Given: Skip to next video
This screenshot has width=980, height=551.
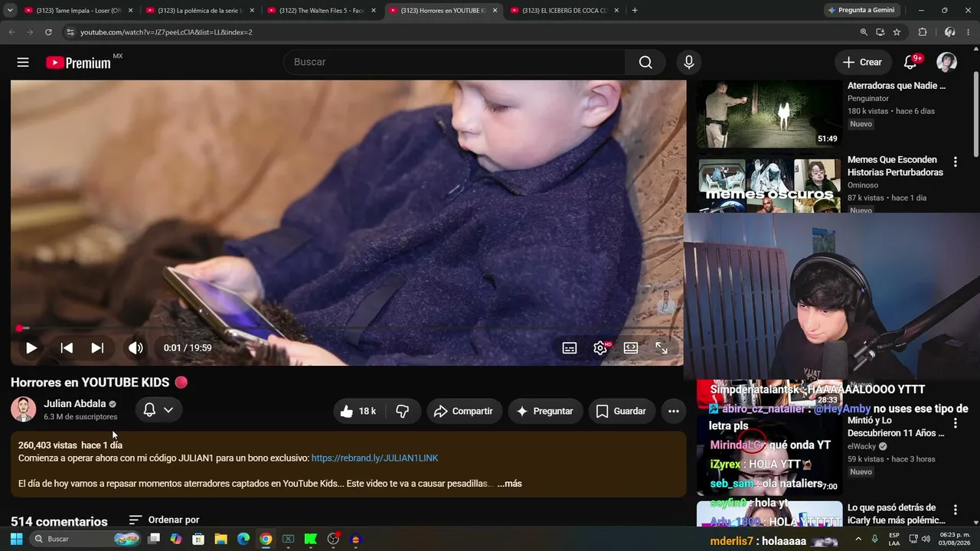Looking at the screenshot, I should (x=97, y=347).
